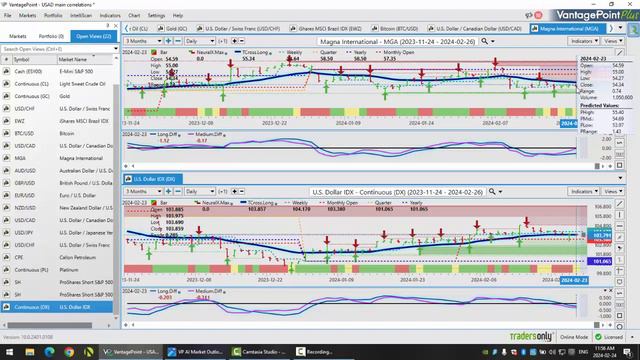This screenshot has height=360, width=640.
Task: Open Camtasia Studio taskbar button
Action: tap(260, 351)
